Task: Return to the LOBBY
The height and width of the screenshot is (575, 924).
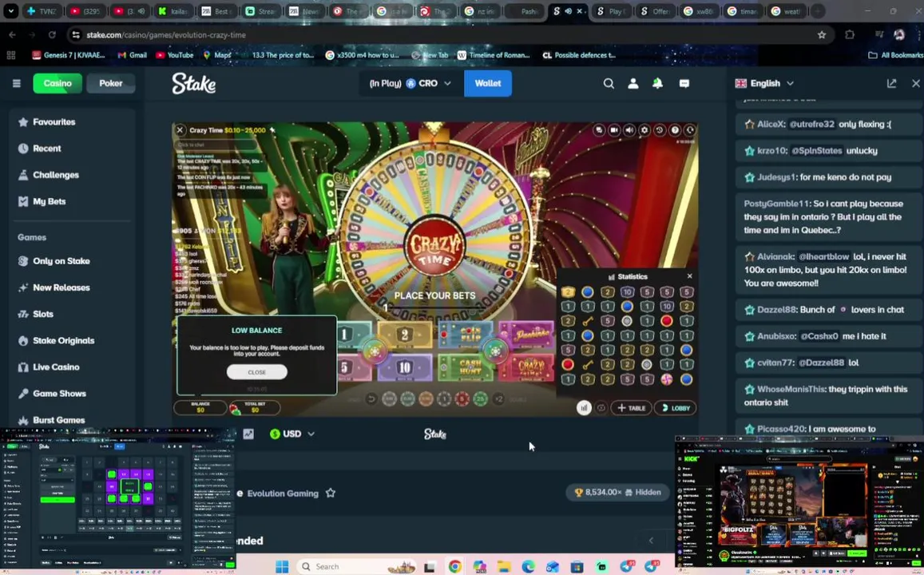Action: pyautogui.click(x=676, y=407)
